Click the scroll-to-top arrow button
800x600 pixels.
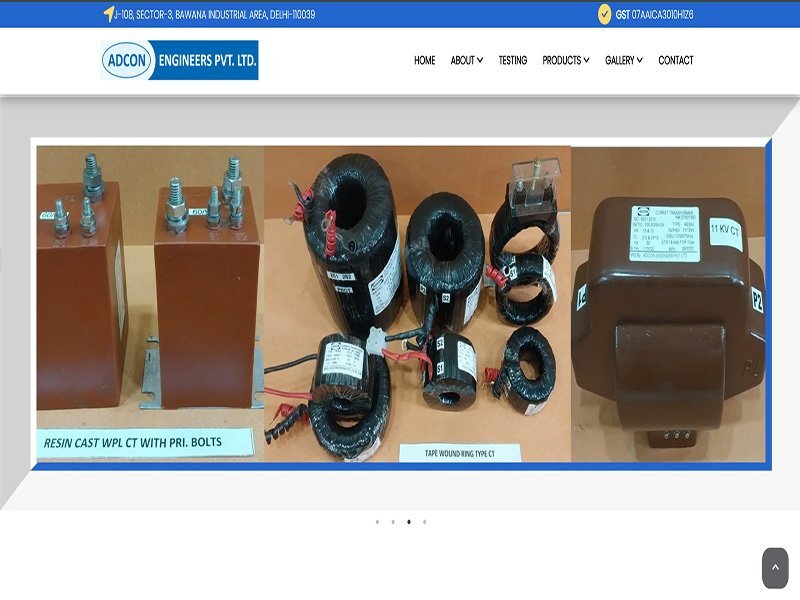(775, 567)
